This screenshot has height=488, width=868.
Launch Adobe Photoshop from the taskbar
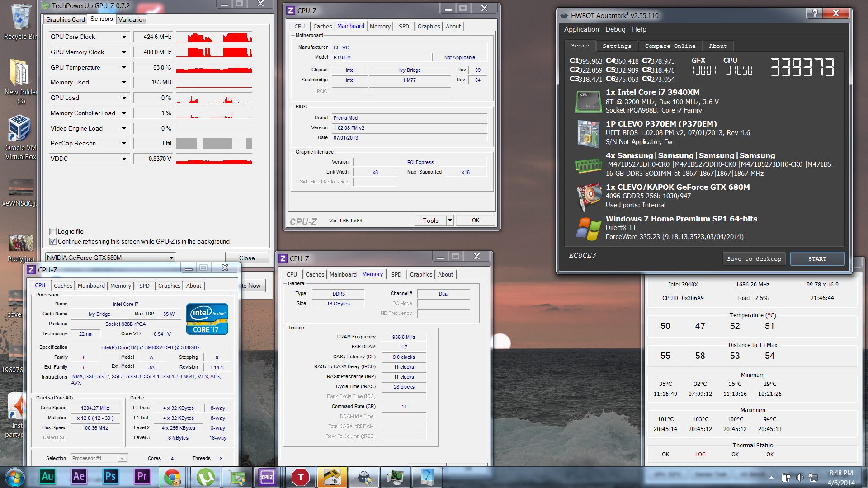pos(110,477)
